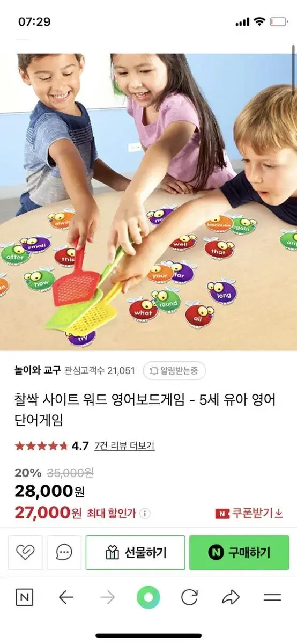
Task: Go back with the left arrow icon
Action: 66,597
